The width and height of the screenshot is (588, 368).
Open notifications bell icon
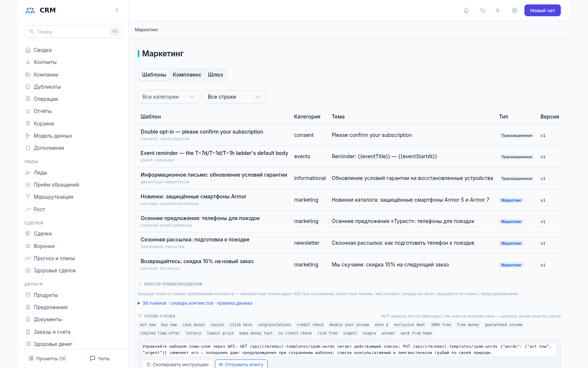(x=466, y=10)
